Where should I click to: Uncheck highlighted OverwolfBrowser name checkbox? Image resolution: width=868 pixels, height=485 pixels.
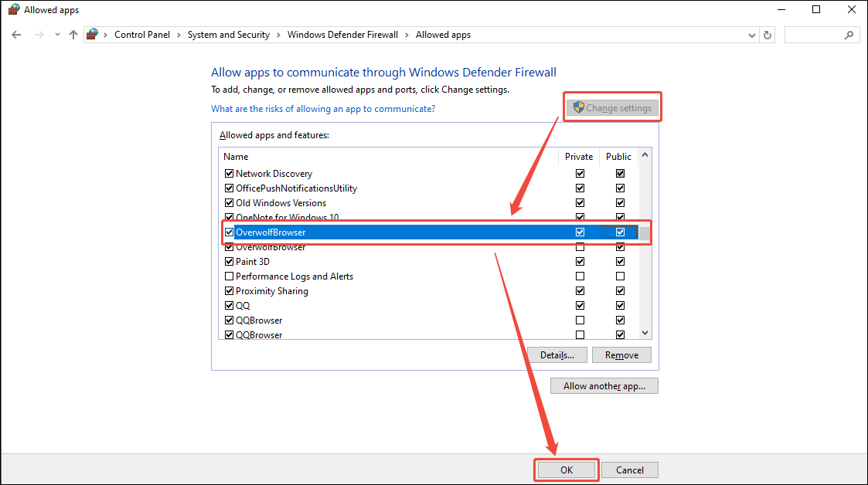pyautogui.click(x=230, y=232)
